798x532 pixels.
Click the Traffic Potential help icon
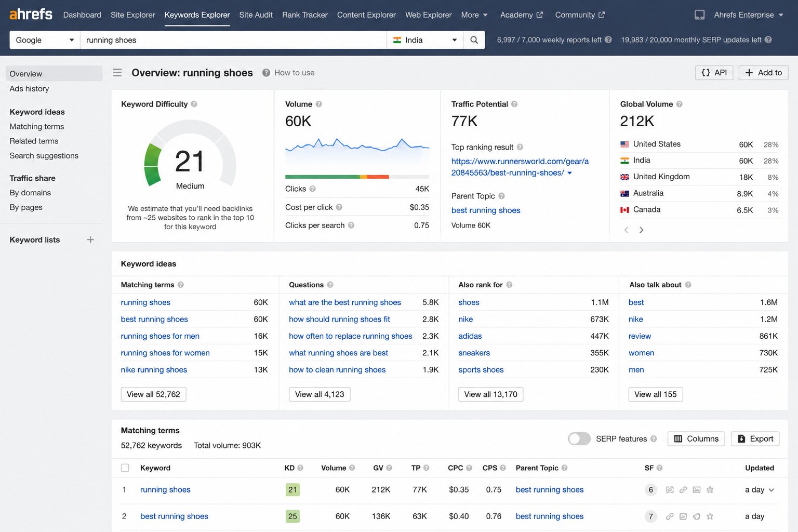(x=514, y=104)
